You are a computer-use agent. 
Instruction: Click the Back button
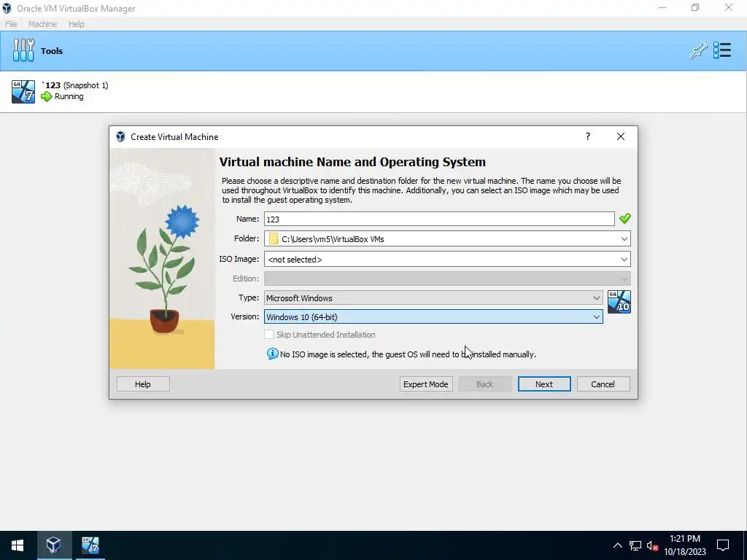point(485,384)
